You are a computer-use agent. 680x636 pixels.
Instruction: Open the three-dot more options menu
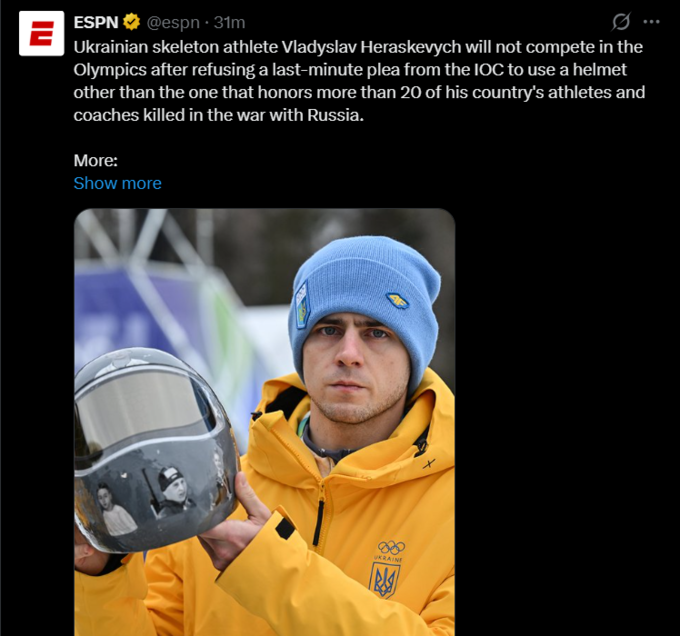pyautogui.click(x=651, y=22)
